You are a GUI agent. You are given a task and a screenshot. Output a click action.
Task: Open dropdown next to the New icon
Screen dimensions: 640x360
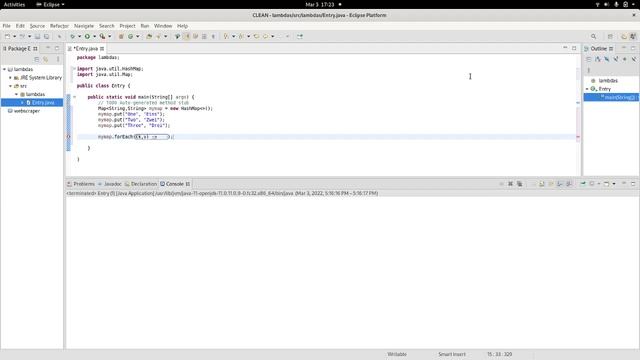pyautogui.click(x=14, y=36)
